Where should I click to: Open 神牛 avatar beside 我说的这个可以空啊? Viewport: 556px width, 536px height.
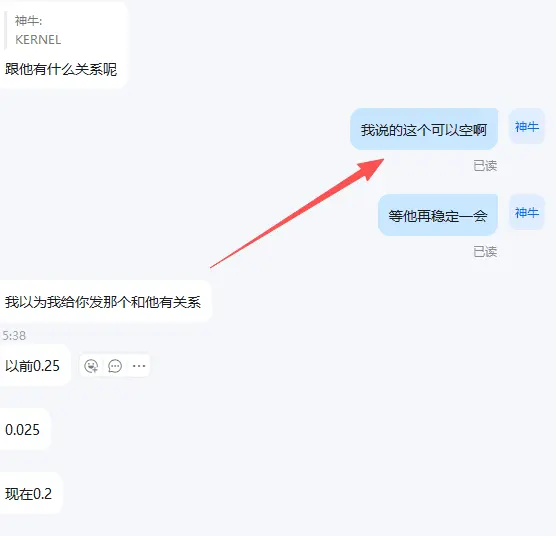(x=527, y=126)
